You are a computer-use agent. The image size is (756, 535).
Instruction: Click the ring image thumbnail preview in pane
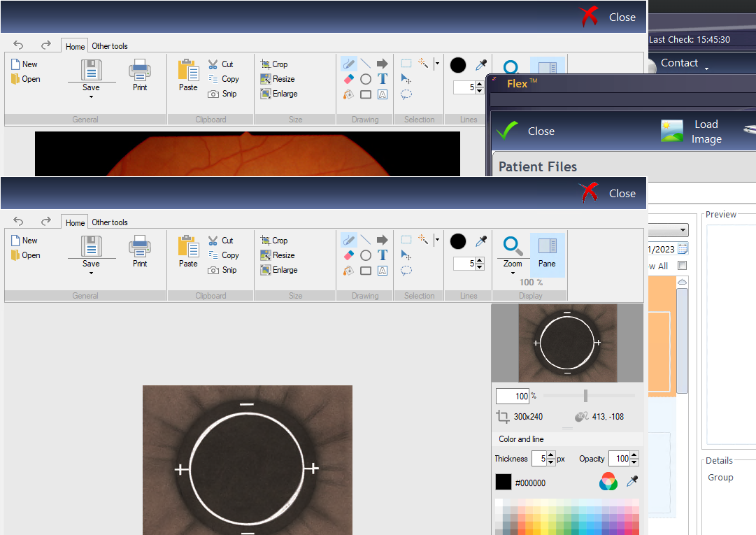tap(567, 343)
